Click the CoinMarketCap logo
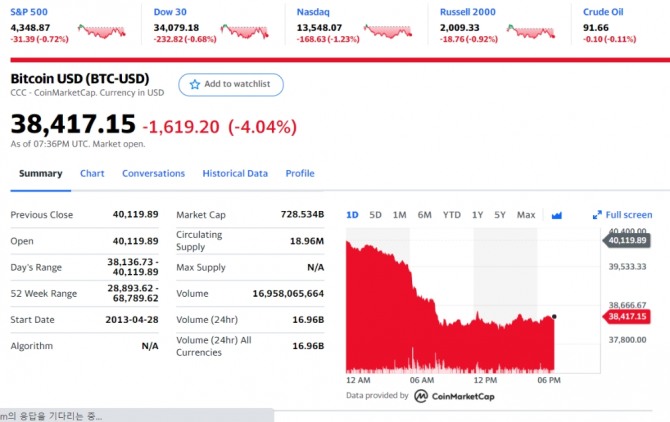 tap(422, 395)
